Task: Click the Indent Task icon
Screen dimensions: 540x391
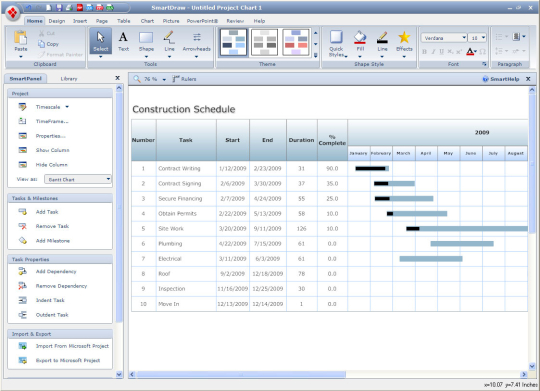Action: click(23, 300)
